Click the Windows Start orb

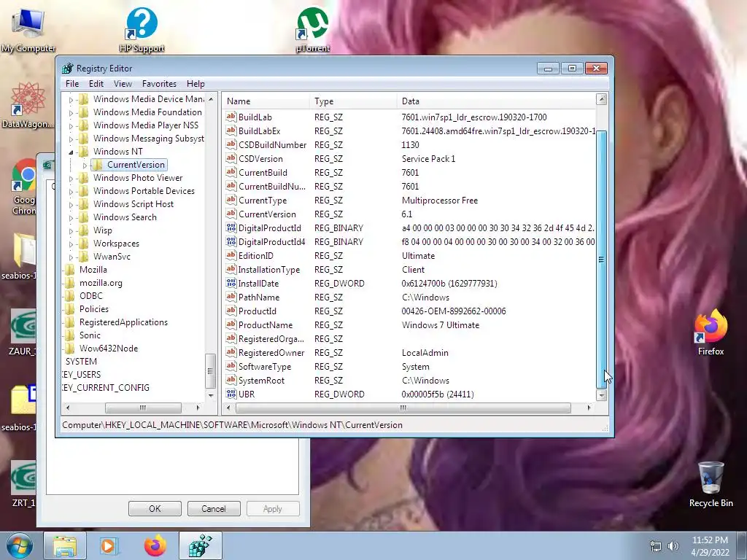19,545
